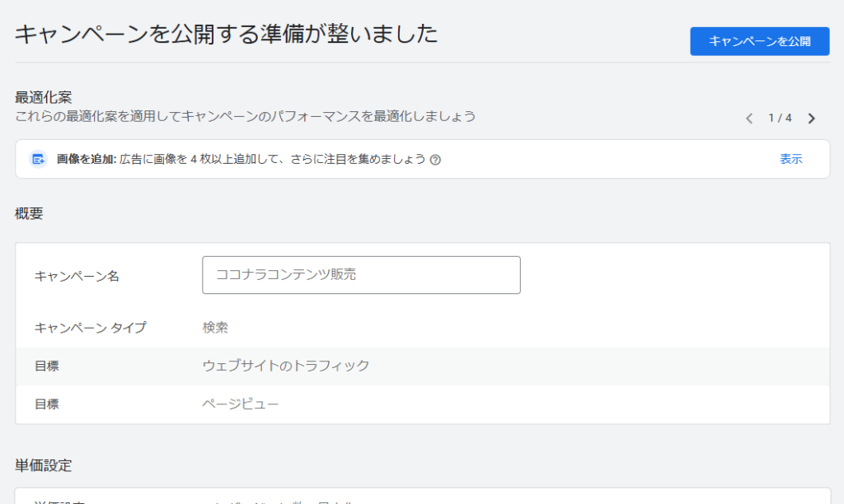
Task: Click the add-image icon in the recommendation card
Action: 39,159
